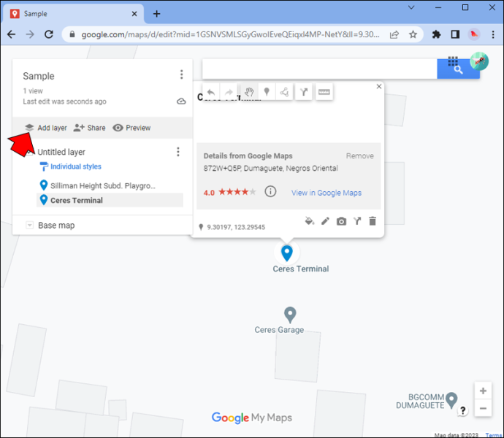Click the camera Add image icon

(341, 221)
